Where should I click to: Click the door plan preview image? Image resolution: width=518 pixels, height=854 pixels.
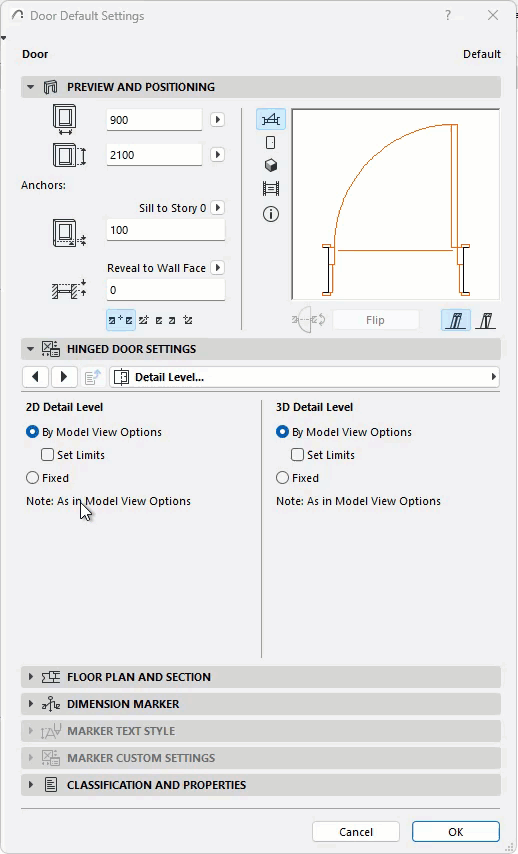click(x=395, y=204)
